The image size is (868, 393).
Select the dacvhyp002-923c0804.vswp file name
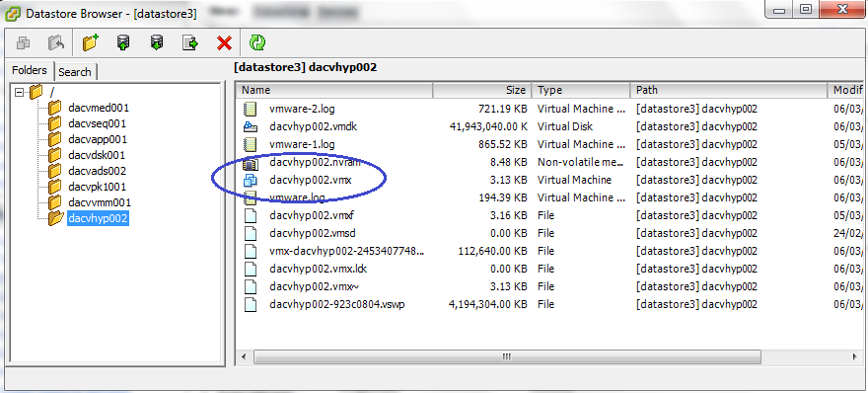coord(337,304)
